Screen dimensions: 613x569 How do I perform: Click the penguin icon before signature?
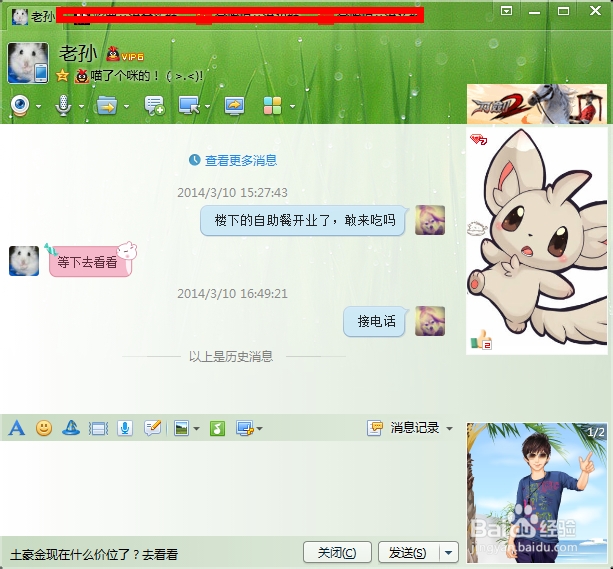pos(81,75)
